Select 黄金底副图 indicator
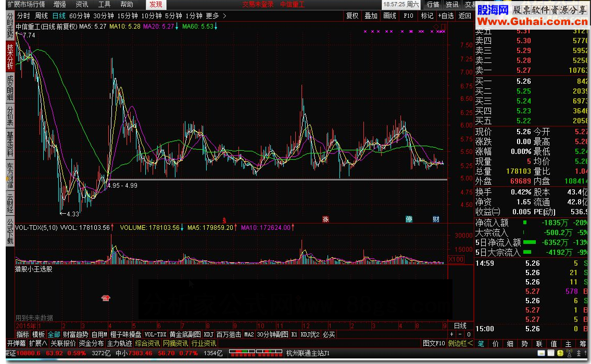Screen dimensions: 591x364 [x=185, y=334]
